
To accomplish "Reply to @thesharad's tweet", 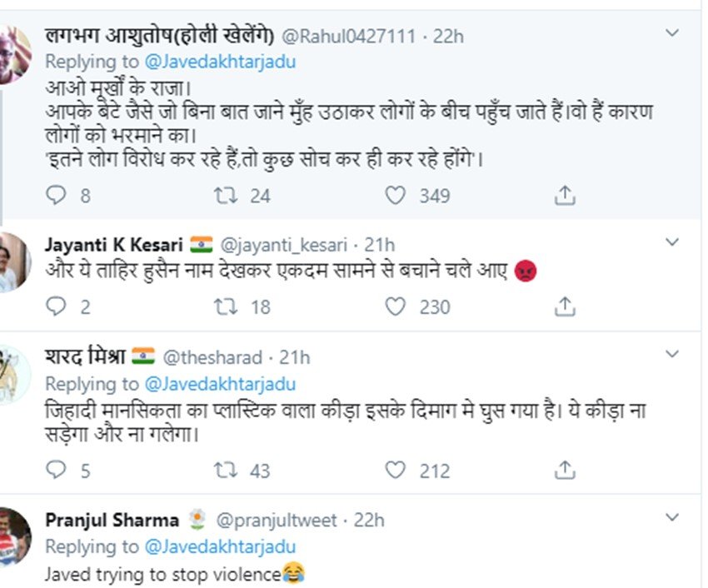I will click(56, 471).
